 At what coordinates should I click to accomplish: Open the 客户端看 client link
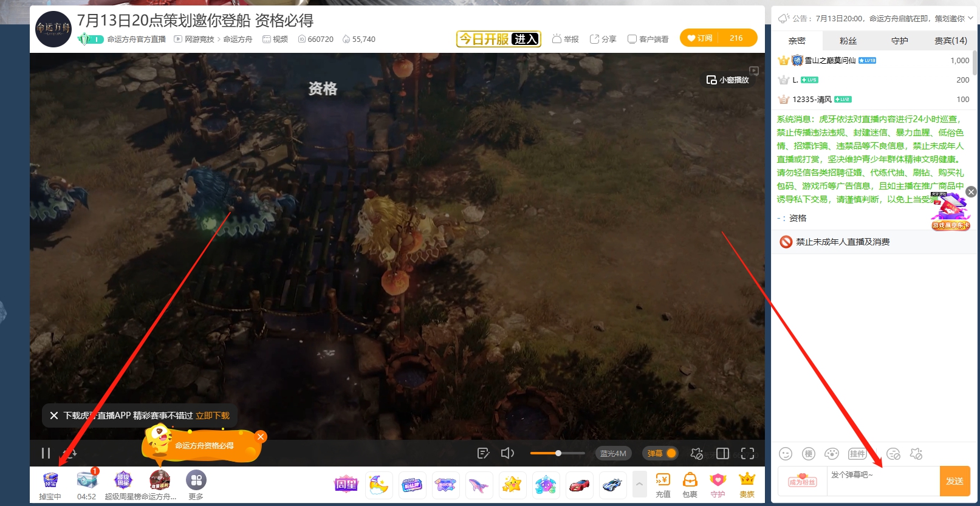(x=648, y=39)
